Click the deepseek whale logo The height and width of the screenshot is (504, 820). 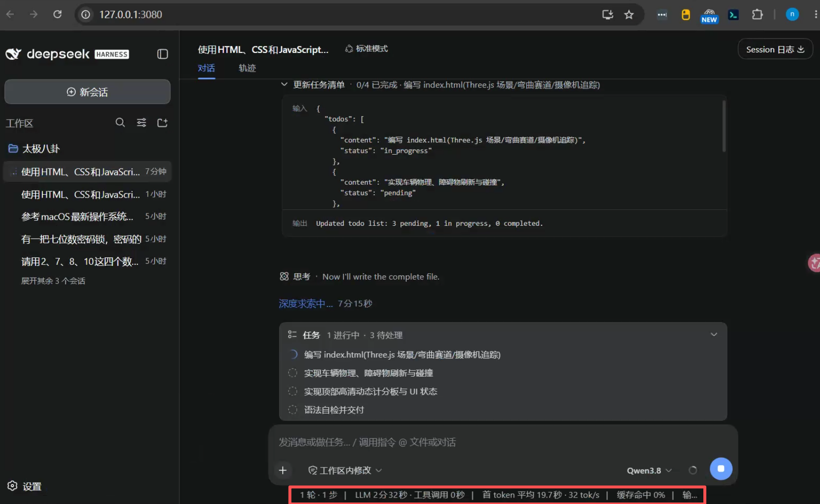(13, 54)
